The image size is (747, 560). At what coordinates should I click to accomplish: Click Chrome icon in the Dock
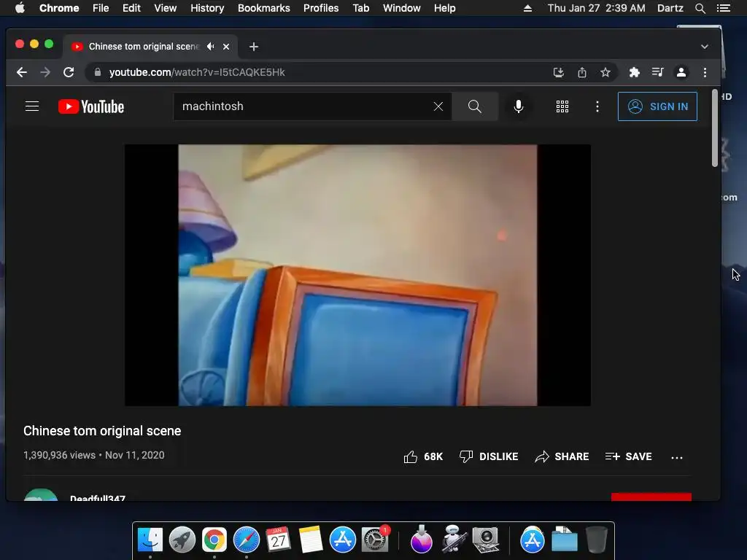[x=214, y=540]
